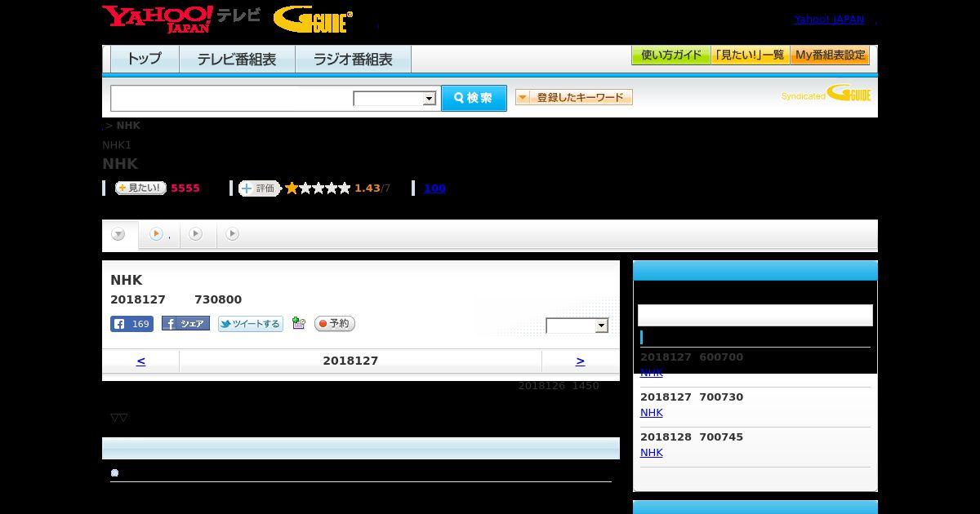Screen dimensions: 980x514
Task: Rate five stars (last star)
Action: 345,188
